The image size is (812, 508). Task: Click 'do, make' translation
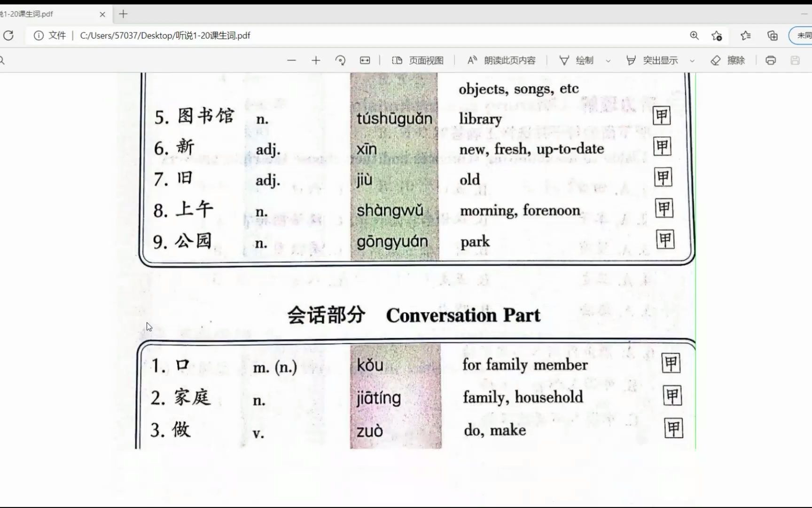(x=495, y=430)
